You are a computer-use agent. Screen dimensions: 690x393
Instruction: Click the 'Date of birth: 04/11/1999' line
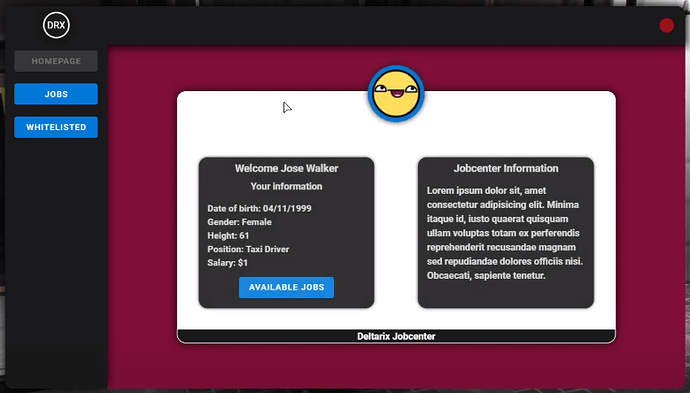click(259, 208)
